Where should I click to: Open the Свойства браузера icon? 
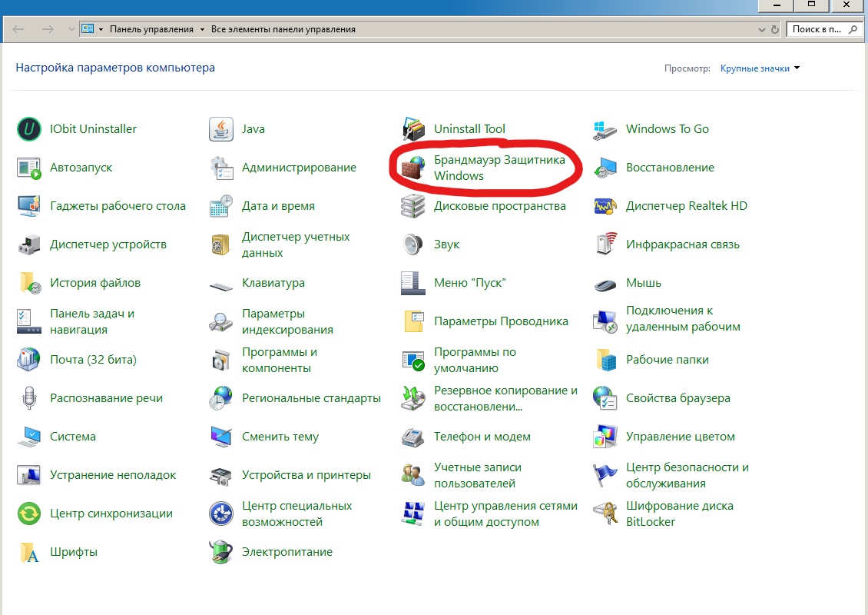point(605,397)
